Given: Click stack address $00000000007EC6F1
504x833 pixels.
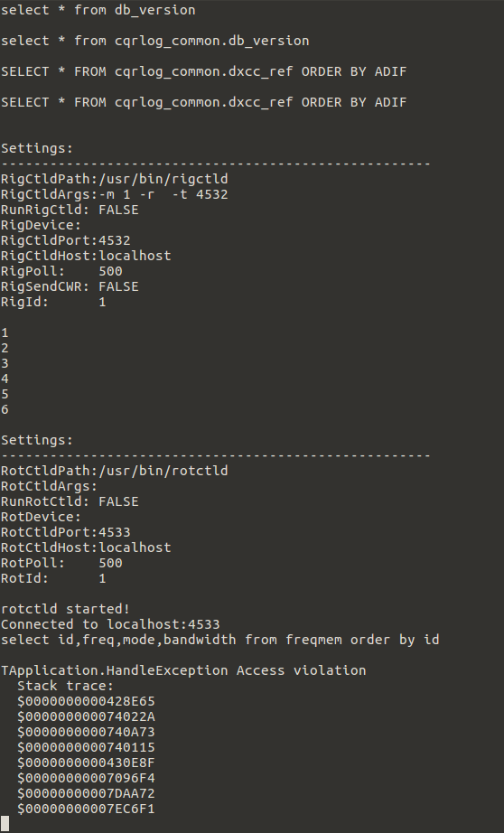Looking at the screenshot, I should click(86, 810).
